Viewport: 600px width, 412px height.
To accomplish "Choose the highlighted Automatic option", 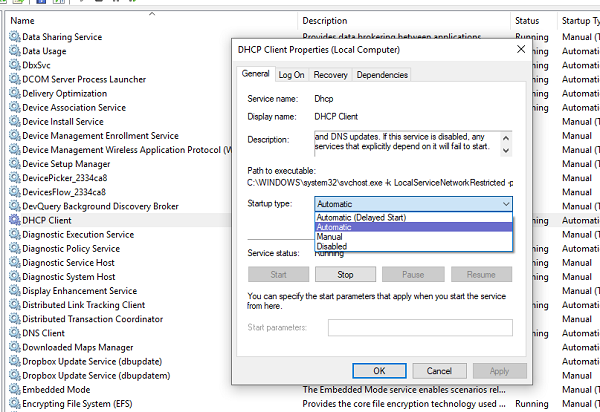I will point(413,227).
